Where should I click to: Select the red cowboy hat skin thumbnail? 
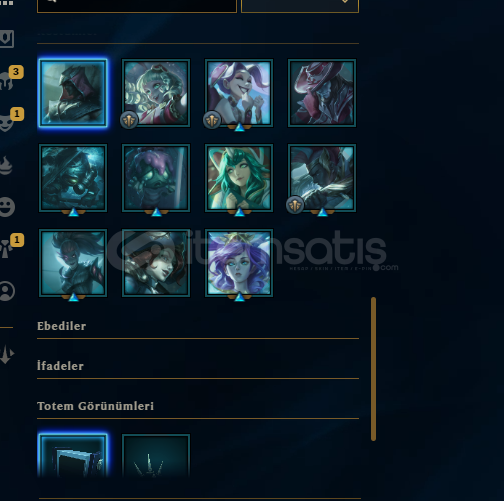tap(322, 93)
